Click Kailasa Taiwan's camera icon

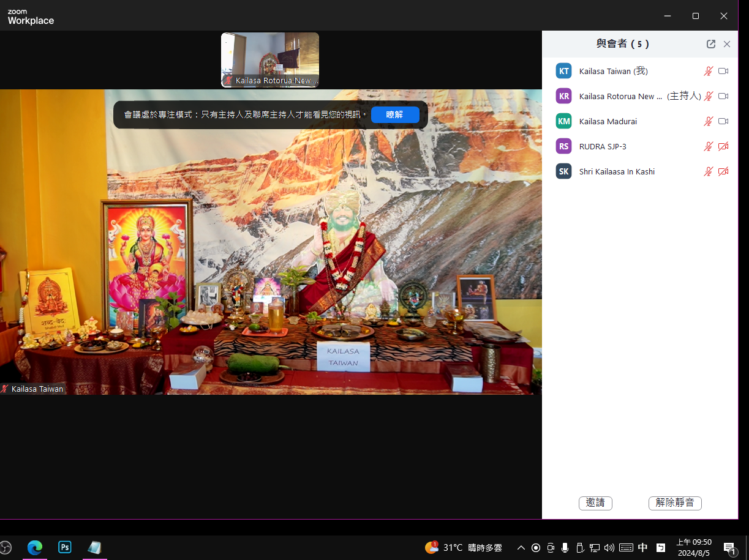click(723, 71)
